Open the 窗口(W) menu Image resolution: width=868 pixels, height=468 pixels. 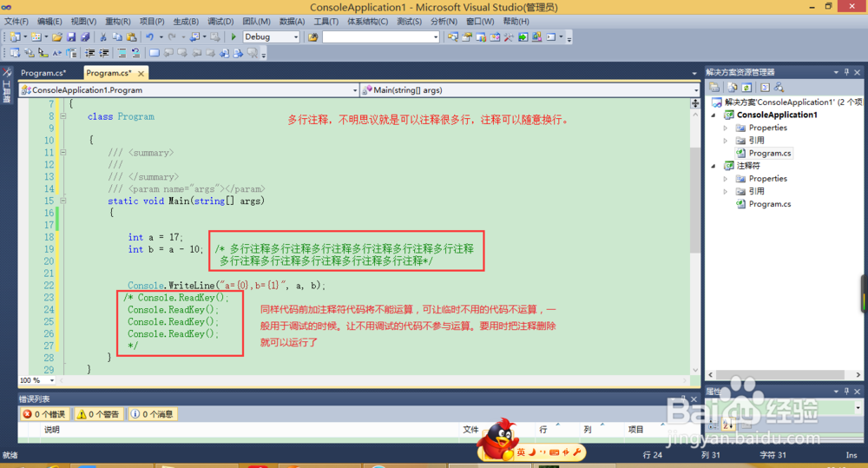click(x=480, y=21)
